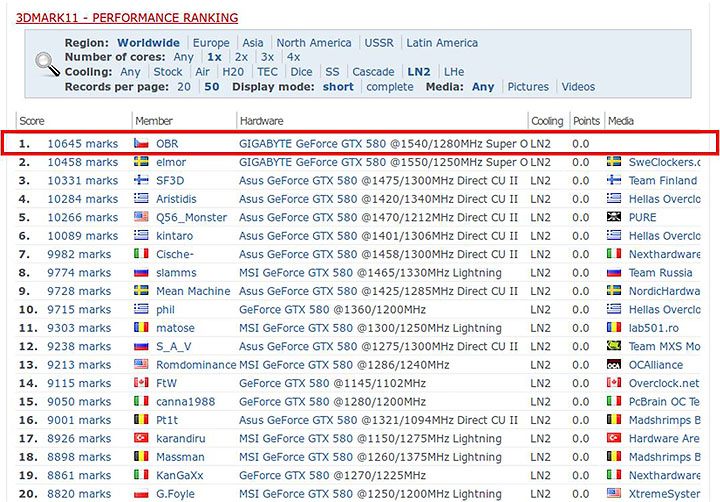
Task: Click the flag icon beside Team Finland
Action: (x=614, y=180)
